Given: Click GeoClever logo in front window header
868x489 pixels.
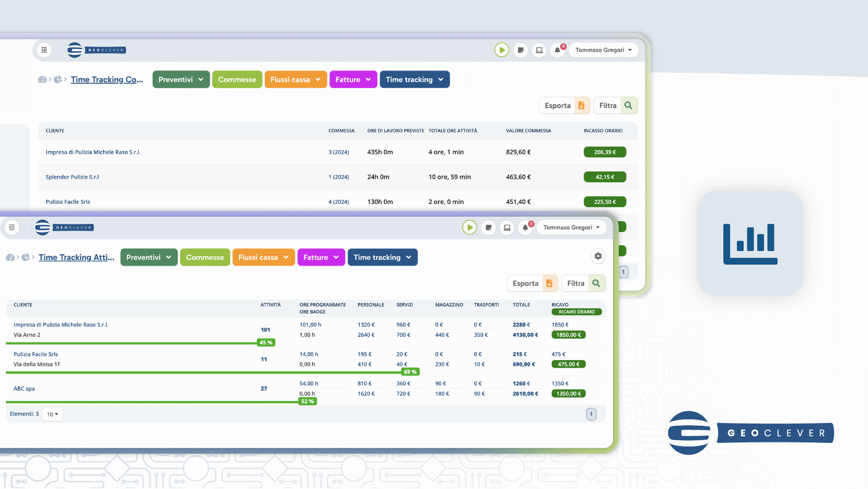Looking at the screenshot, I should pos(64,228).
